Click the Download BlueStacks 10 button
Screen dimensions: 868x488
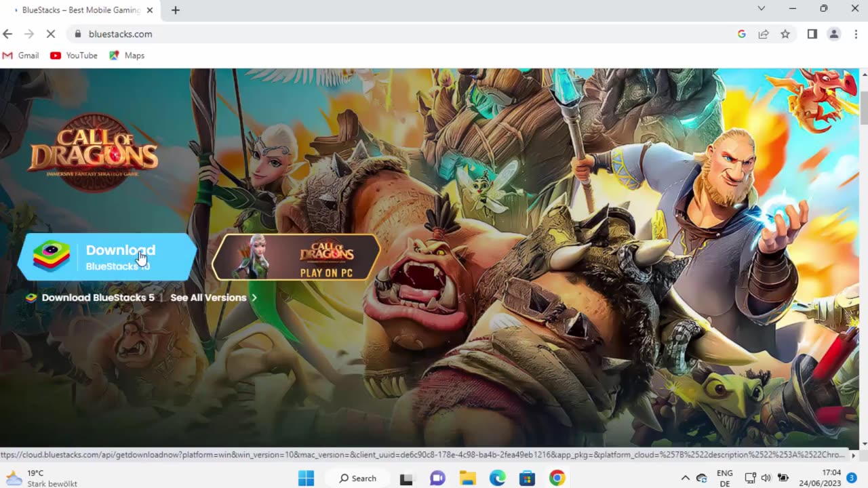[107, 257]
